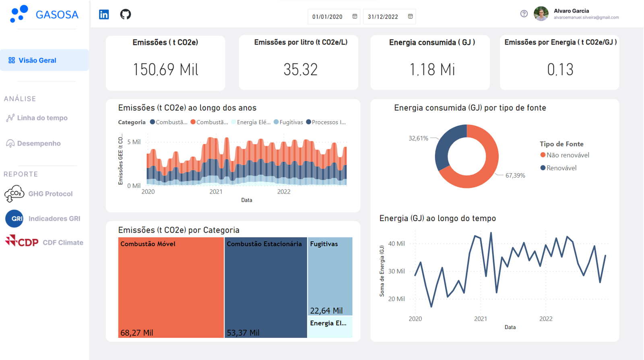Click the GHG Protocol CO2 cloud icon

pos(14,194)
